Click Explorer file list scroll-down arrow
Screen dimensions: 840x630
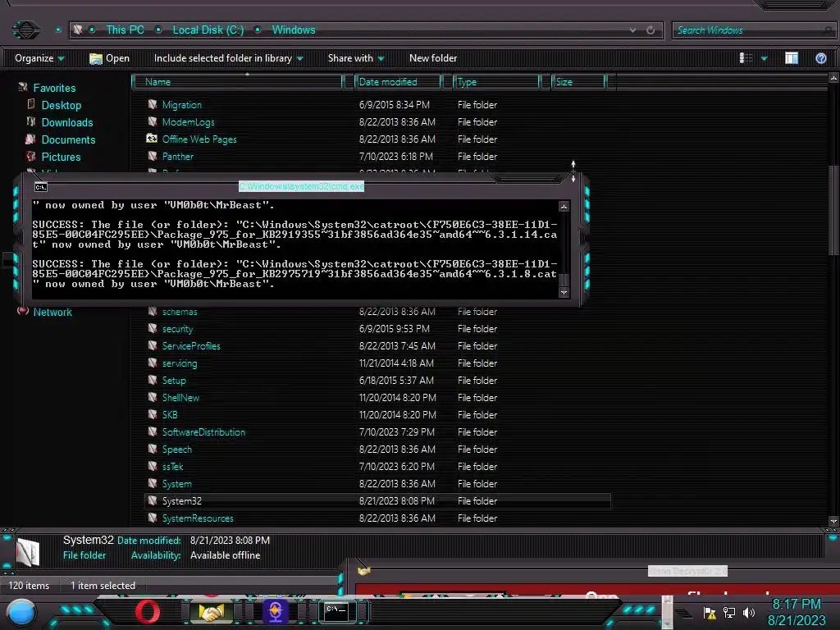(x=833, y=521)
